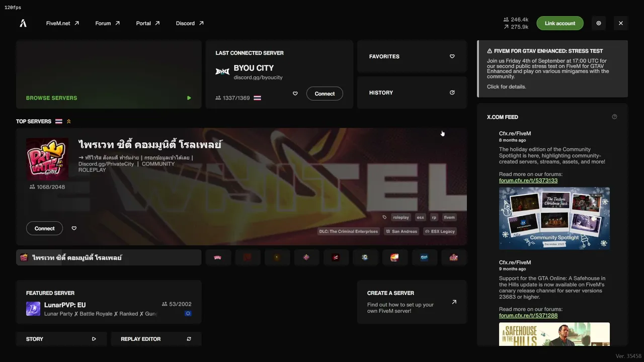
Task: Click the fivem tag
Action: tap(449, 217)
